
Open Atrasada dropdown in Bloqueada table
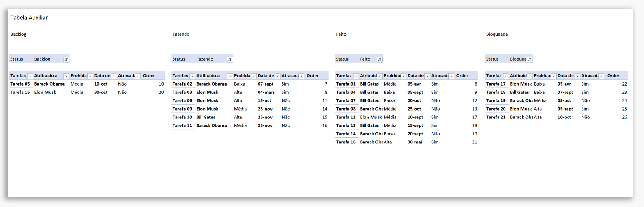click(601, 76)
